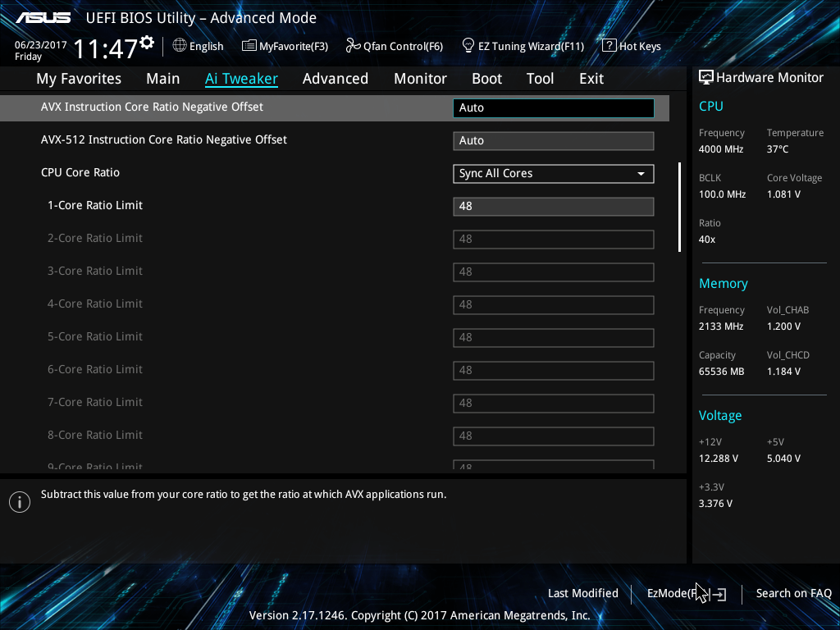
Task: Click the Hardware Monitor display icon
Action: (x=706, y=77)
